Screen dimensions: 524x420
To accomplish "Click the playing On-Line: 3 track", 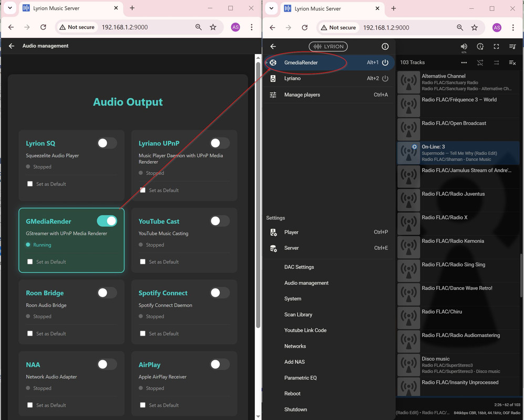I will coord(458,153).
